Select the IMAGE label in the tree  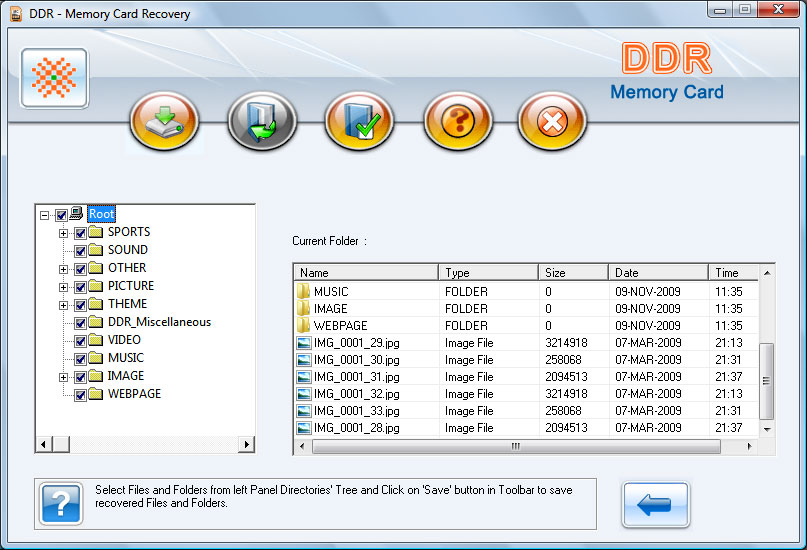click(126, 376)
